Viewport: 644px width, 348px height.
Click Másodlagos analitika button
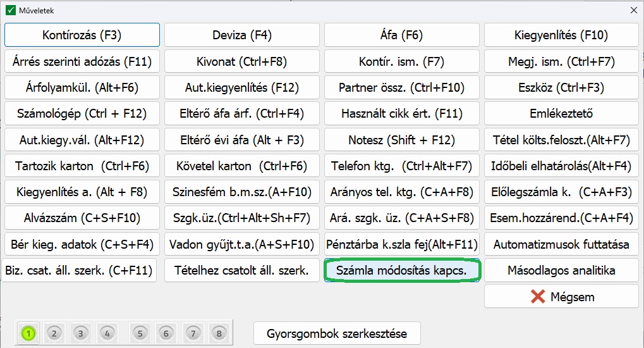562,271
